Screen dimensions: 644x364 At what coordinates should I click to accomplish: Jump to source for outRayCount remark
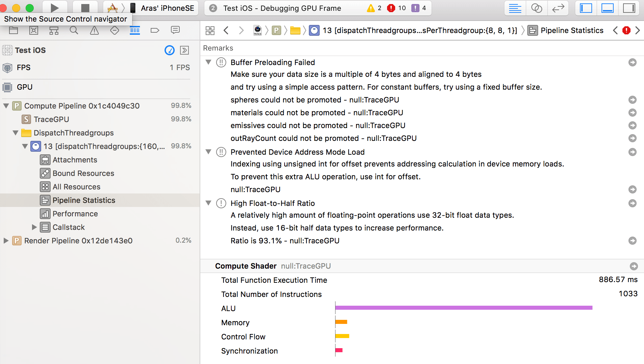(633, 138)
